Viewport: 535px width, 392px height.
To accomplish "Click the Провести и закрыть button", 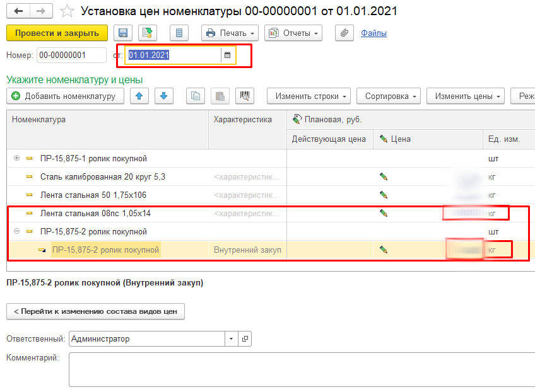I will (x=57, y=33).
